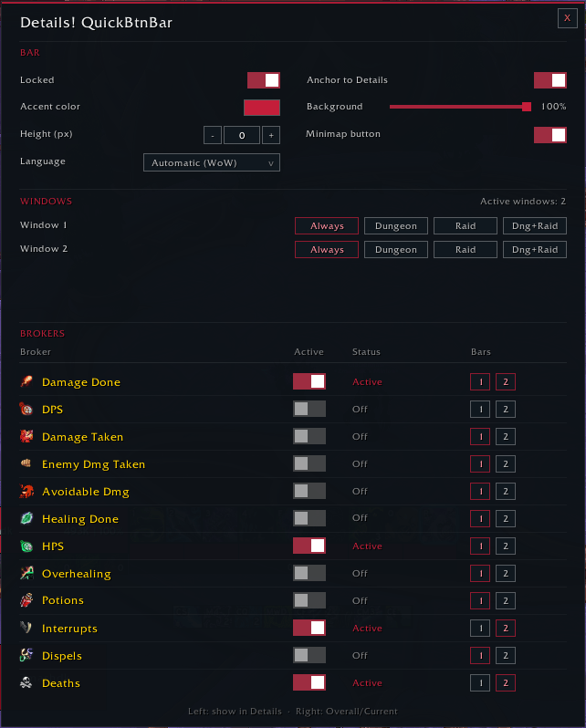
Task: Open the Language dropdown
Action: 212,163
